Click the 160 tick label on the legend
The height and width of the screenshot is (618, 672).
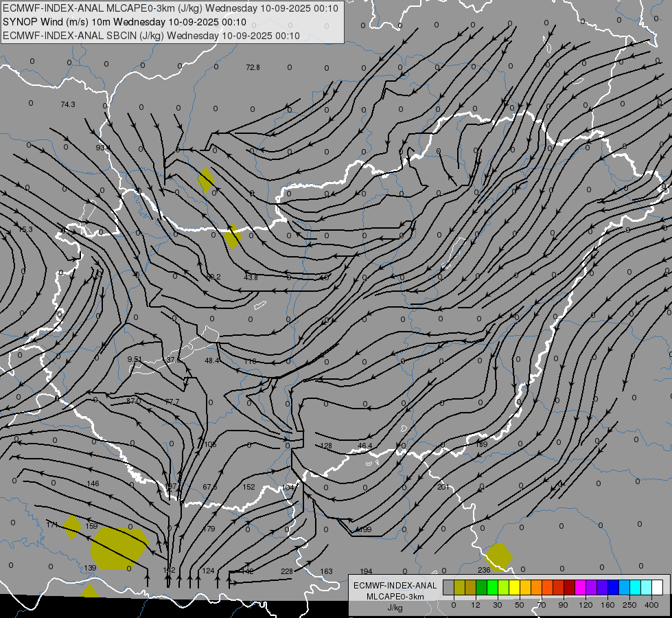[x=607, y=605]
